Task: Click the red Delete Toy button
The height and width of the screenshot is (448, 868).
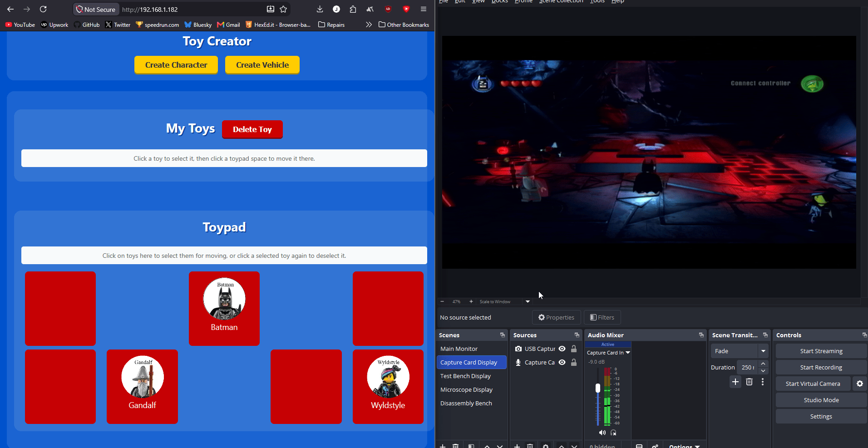Action: coord(252,129)
